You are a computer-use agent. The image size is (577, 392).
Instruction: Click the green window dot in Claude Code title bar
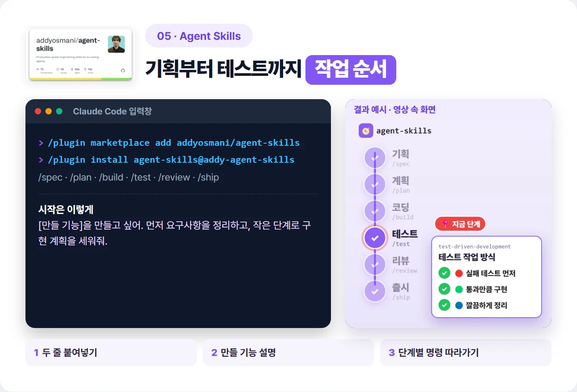pos(59,111)
